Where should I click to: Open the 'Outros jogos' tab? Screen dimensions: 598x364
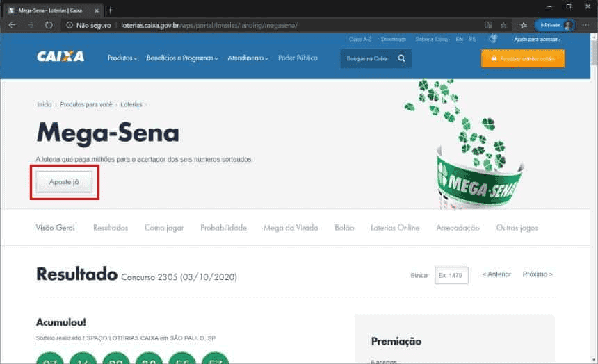[517, 228]
